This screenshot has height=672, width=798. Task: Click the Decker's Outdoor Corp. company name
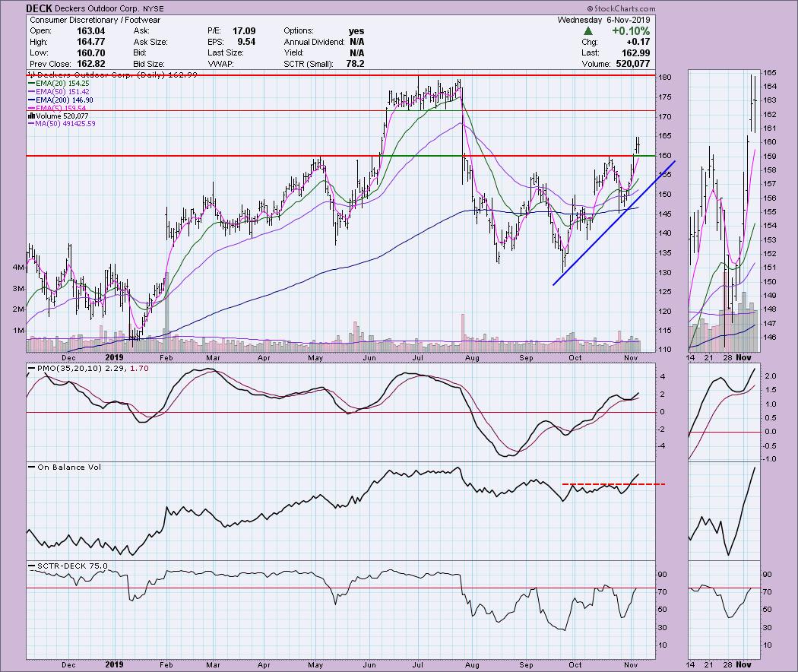click(x=97, y=8)
